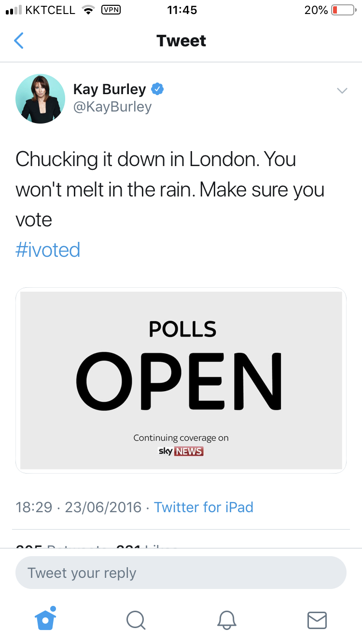Tap the tweet timestamp 18:29 · 23/06/2016
This screenshot has height=644, width=362.
click(79, 507)
